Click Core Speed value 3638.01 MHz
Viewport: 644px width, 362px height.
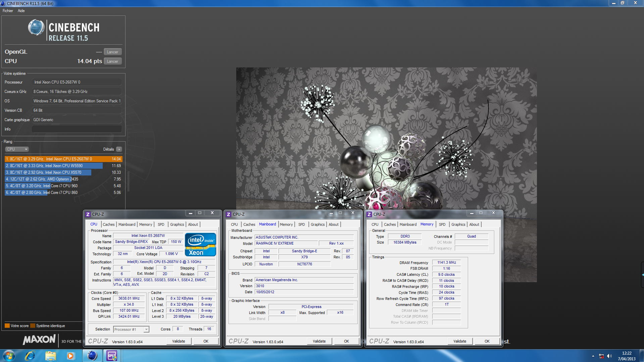[x=129, y=298]
